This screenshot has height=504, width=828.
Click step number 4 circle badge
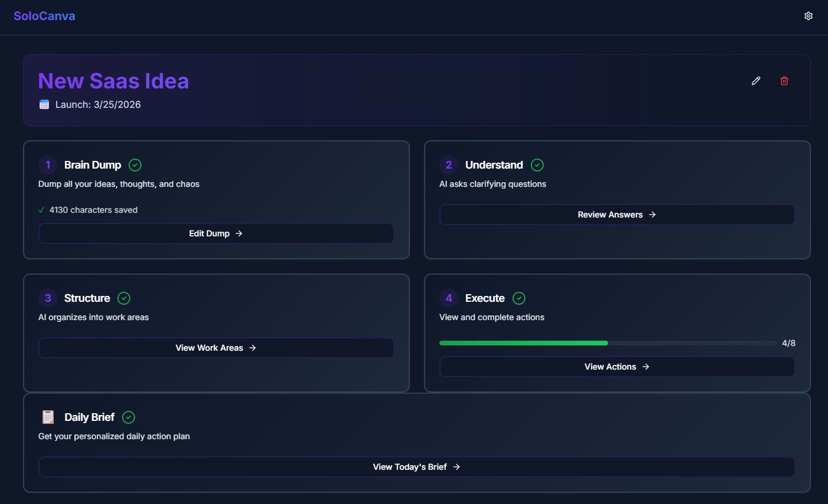449,298
